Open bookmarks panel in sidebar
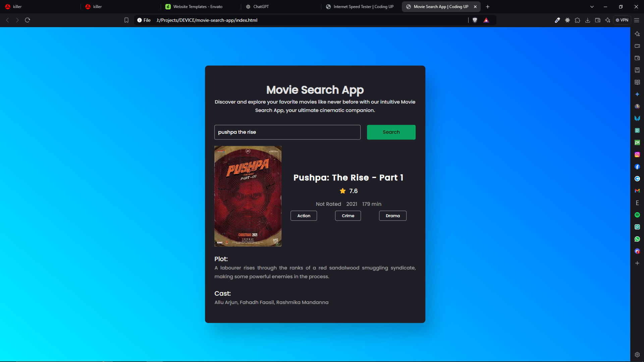The image size is (644, 362). coord(637,70)
